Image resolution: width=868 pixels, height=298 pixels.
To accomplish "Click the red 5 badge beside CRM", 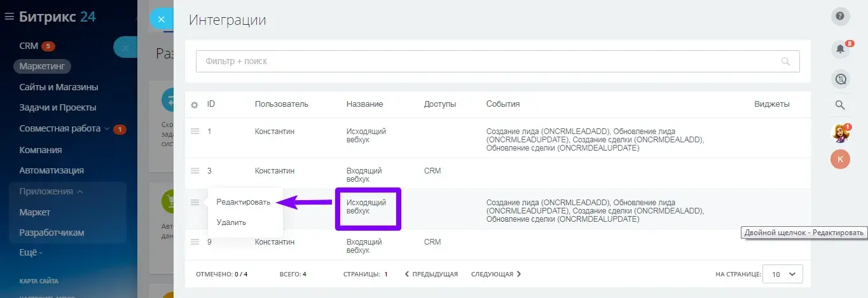I will pos(48,46).
